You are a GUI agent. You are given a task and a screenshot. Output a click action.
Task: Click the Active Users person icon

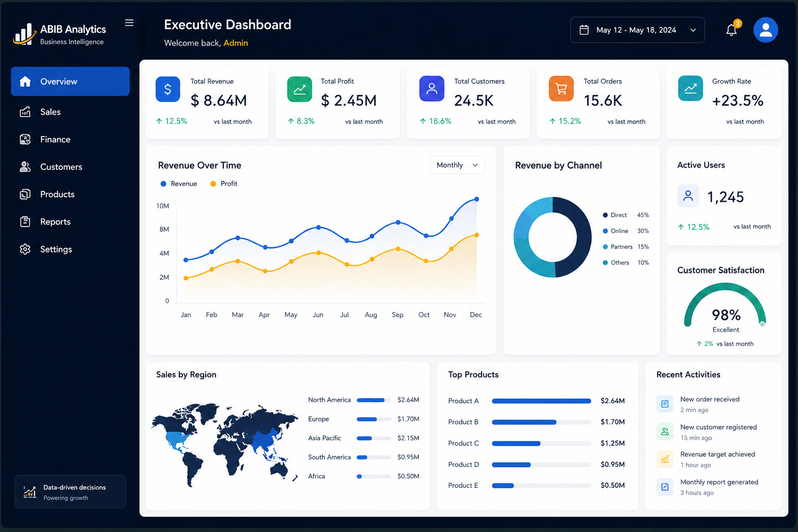coord(688,196)
